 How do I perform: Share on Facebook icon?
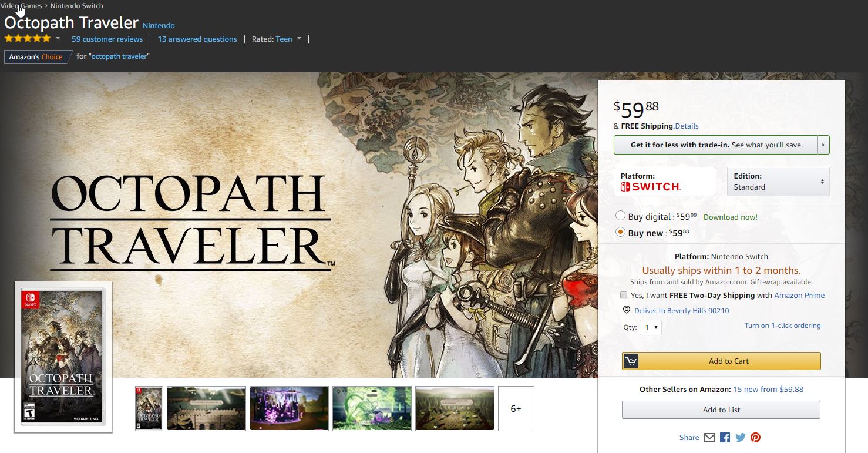[725, 438]
